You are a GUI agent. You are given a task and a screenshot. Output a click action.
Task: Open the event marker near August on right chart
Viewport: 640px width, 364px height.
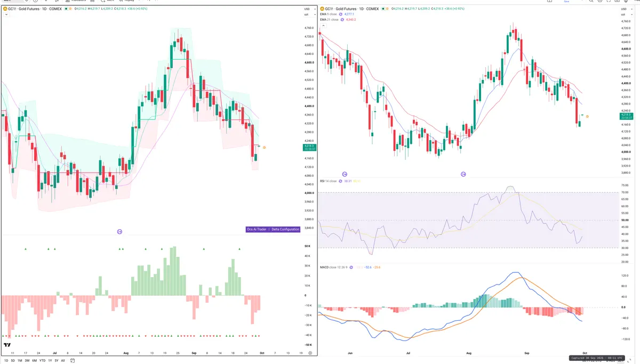pyautogui.click(x=463, y=174)
